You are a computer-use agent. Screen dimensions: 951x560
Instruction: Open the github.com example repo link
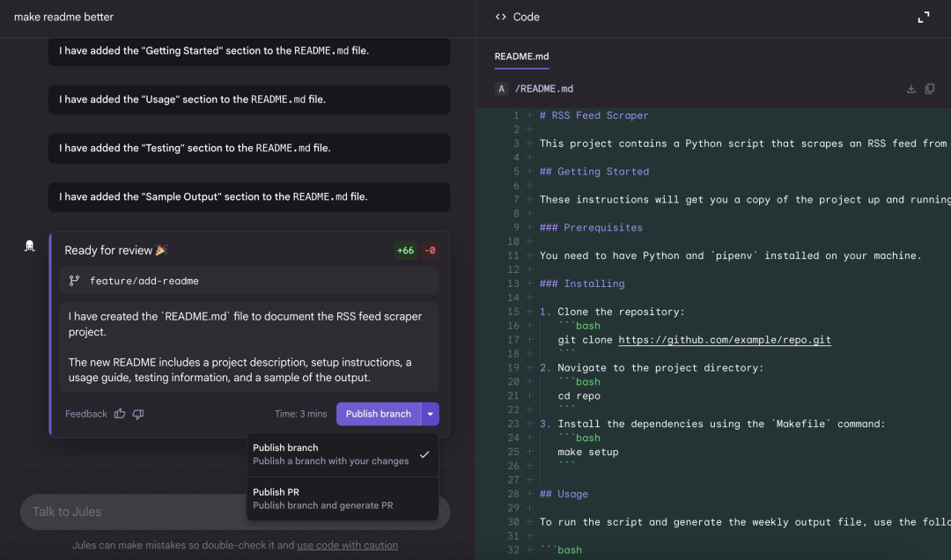(724, 340)
